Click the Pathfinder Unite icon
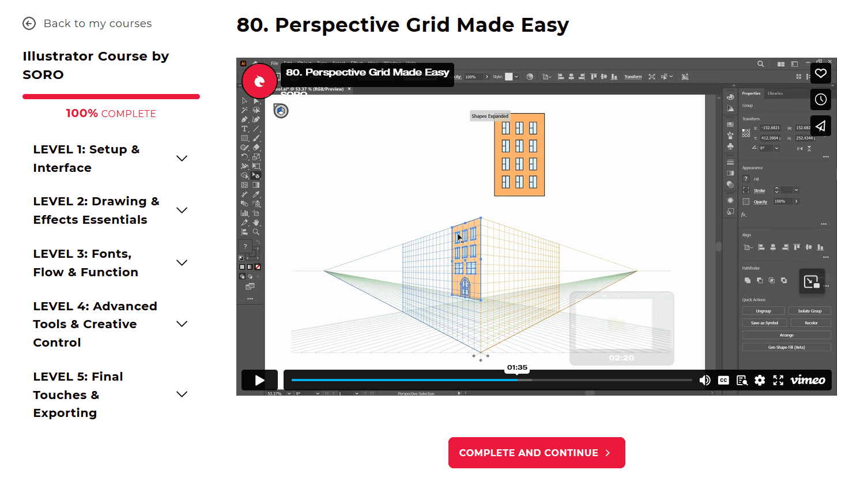 pos(748,280)
